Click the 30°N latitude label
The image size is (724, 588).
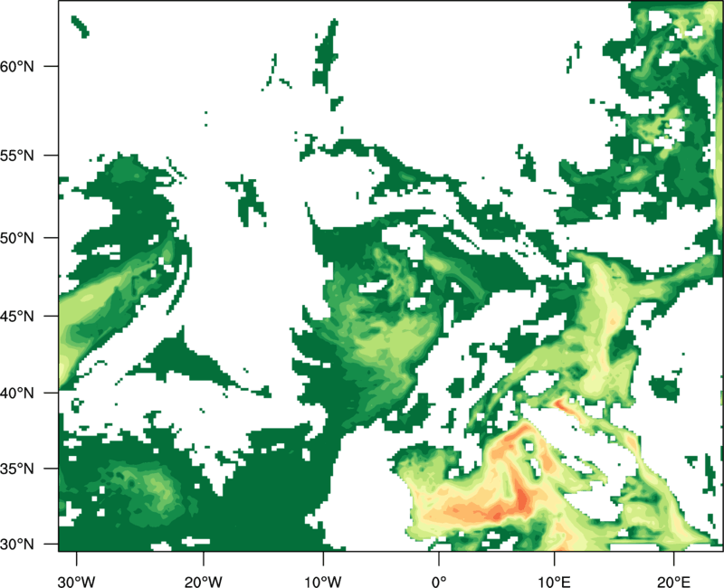point(17,545)
